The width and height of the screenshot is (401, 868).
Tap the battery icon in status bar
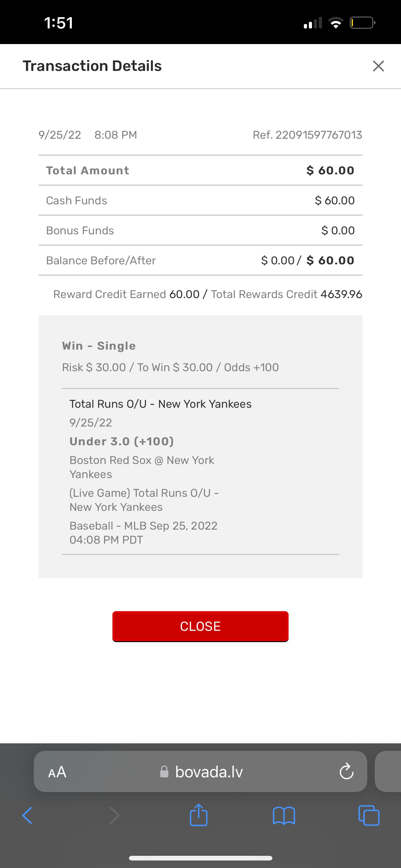point(362,23)
